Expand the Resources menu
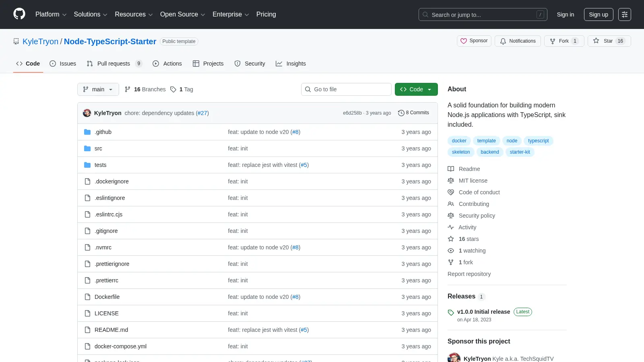The width and height of the screenshot is (644, 362). coord(134,14)
